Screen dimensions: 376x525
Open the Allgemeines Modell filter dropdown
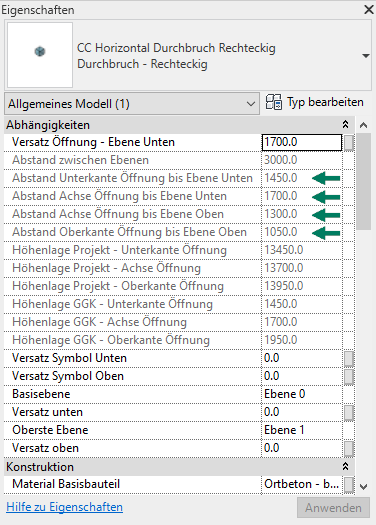pyautogui.click(x=132, y=104)
